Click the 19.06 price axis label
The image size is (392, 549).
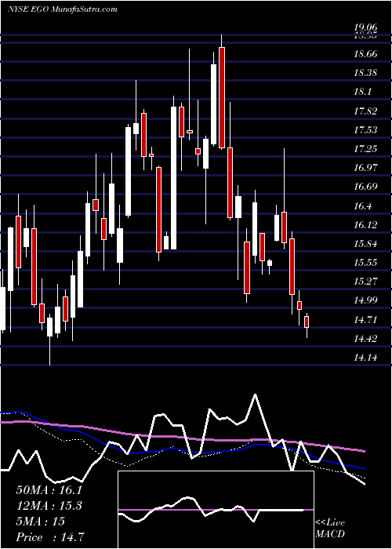click(x=366, y=28)
